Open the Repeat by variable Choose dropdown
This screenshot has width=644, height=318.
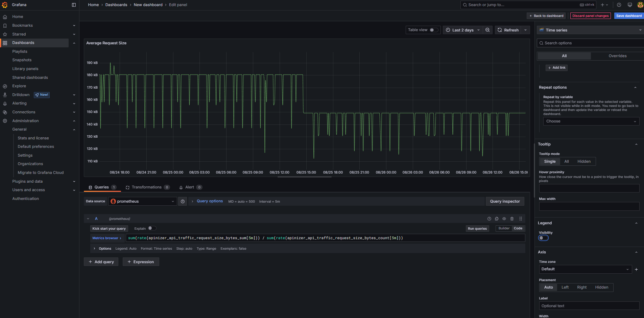point(591,121)
